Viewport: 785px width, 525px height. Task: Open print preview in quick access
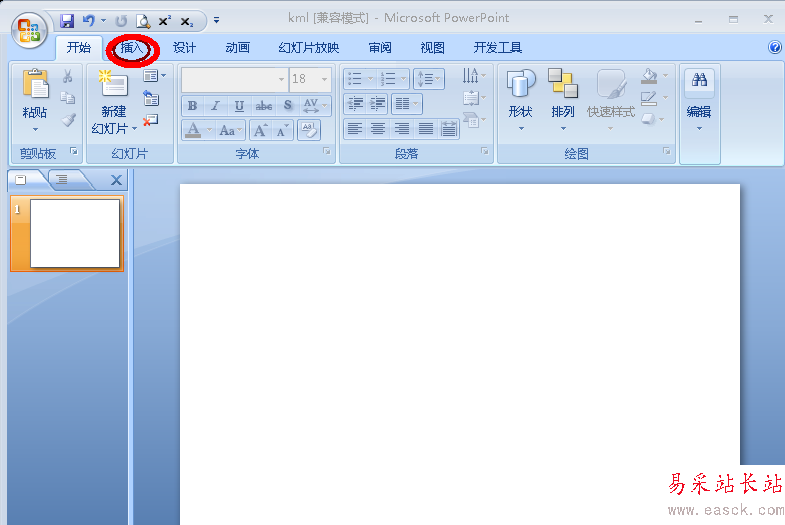coord(143,21)
